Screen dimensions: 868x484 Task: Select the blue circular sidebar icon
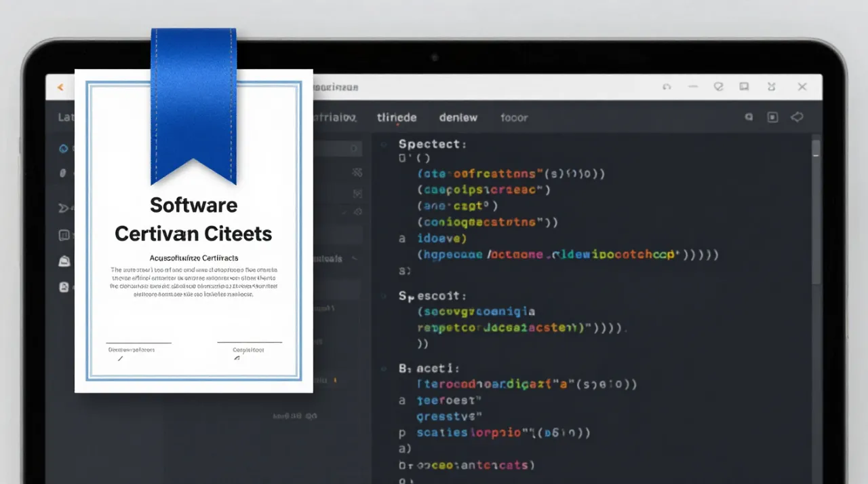click(64, 149)
